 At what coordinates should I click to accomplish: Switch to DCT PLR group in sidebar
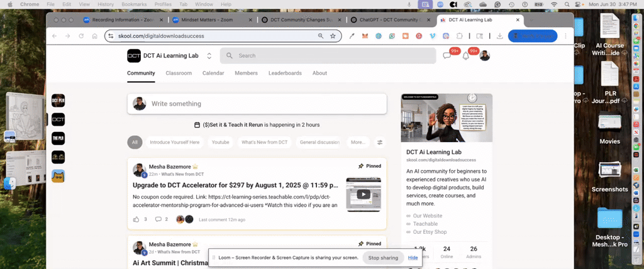click(58, 101)
